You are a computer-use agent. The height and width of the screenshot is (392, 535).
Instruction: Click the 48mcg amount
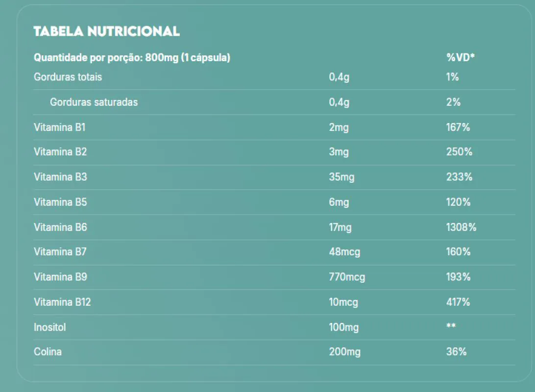click(x=344, y=252)
